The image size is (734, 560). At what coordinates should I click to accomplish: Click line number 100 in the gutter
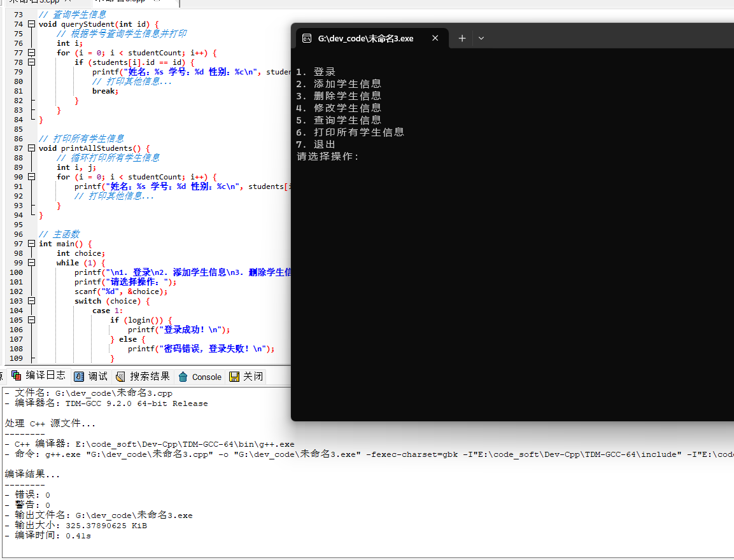point(16,272)
